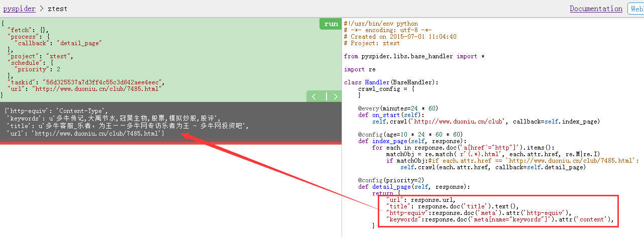This screenshot has height=237, width=644.
Task: Click the '@every(minutes=24 * 60)' decorator line
Action: point(398,108)
